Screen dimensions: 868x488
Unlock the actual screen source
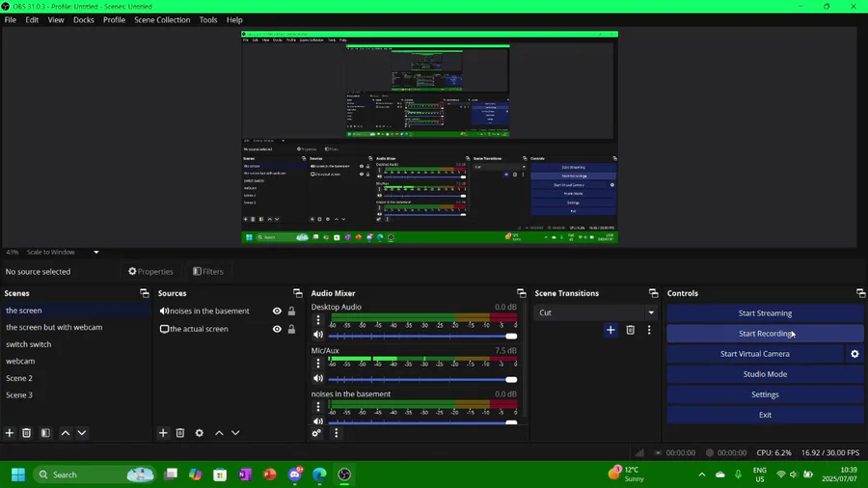(291, 329)
